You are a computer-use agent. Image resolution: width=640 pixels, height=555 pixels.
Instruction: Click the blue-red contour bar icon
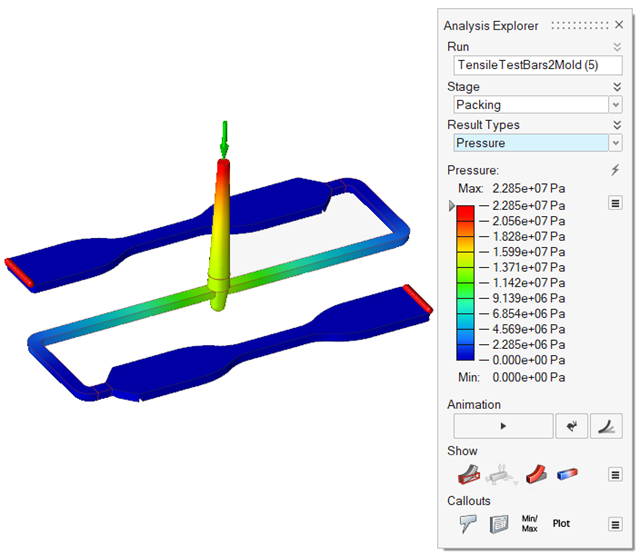pyautogui.click(x=567, y=473)
